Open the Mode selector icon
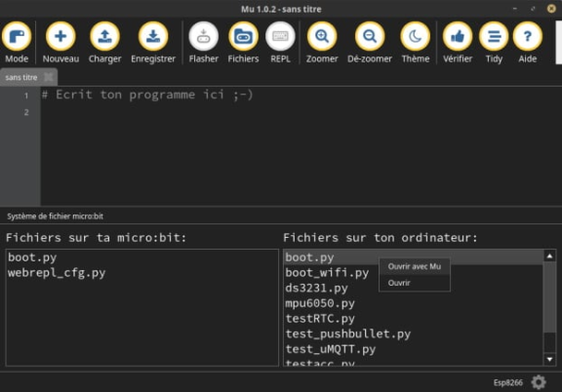Viewport: 562px width, 392px height. point(17,36)
